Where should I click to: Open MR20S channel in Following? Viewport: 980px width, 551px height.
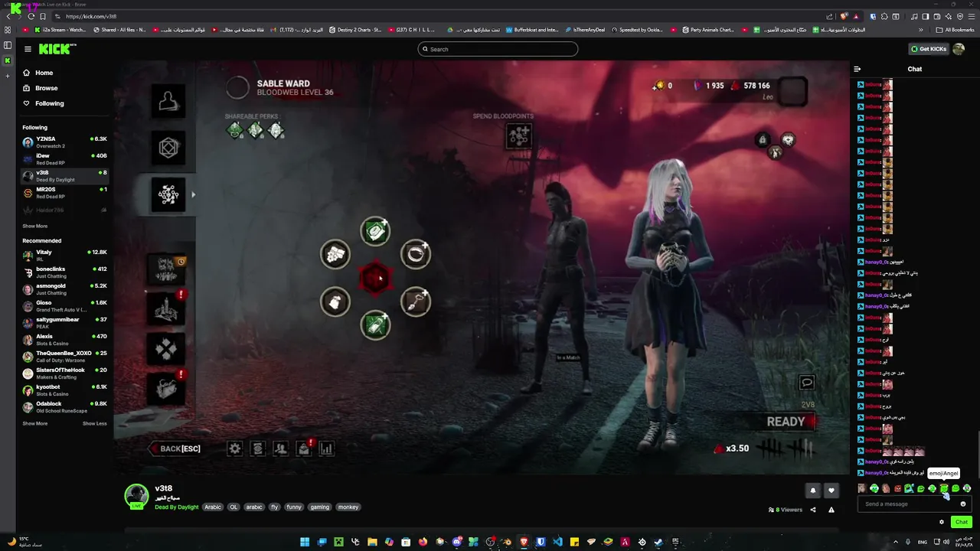pos(64,193)
